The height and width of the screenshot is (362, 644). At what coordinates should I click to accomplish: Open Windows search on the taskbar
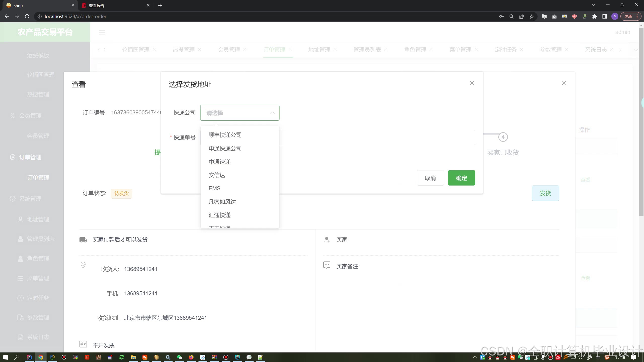coord(17,357)
